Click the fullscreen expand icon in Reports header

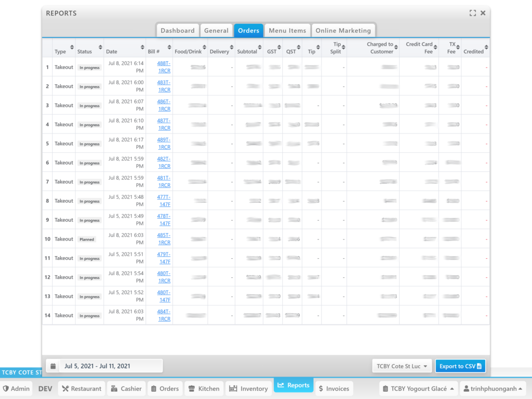click(472, 13)
